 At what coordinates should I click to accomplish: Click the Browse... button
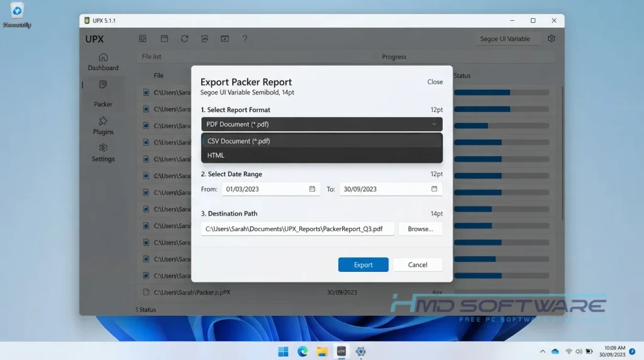[x=420, y=229]
